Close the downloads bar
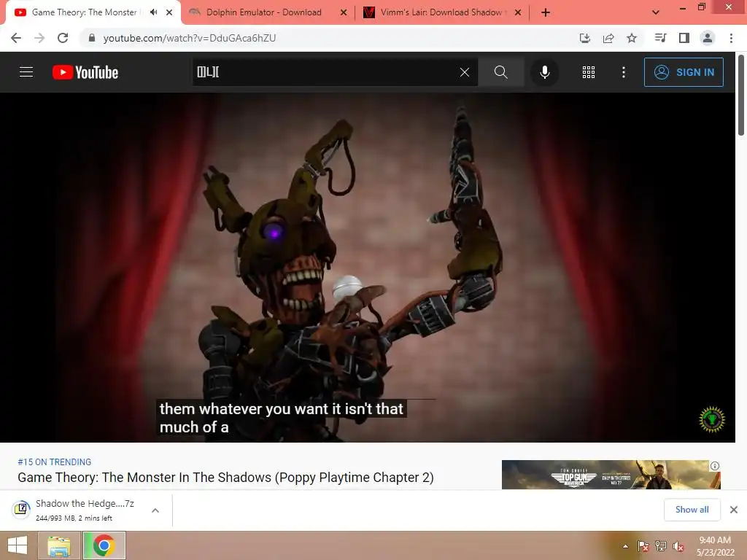 point(734,510)
